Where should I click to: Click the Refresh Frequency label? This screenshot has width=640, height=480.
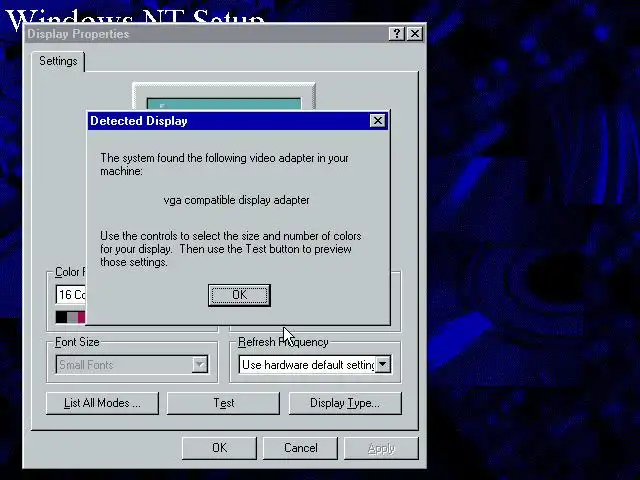[x=283, y=342]
